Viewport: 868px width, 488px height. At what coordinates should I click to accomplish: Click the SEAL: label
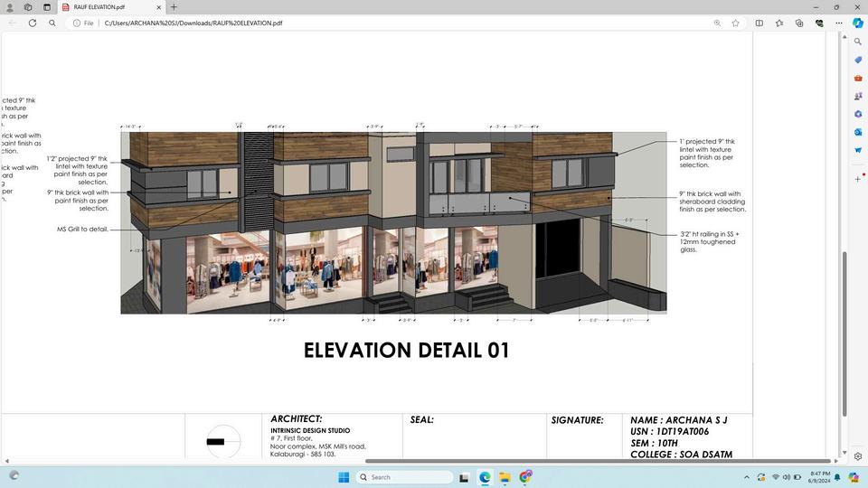tap(422, 420)
